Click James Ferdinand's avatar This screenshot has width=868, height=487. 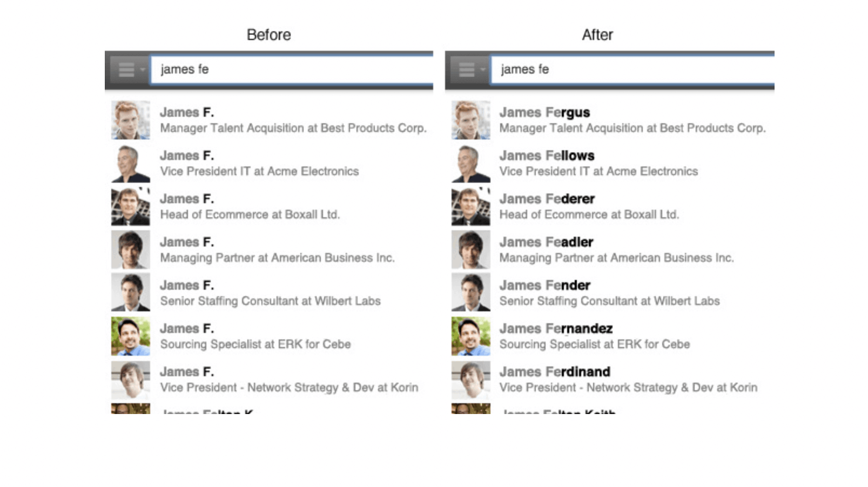click(471, 379)
